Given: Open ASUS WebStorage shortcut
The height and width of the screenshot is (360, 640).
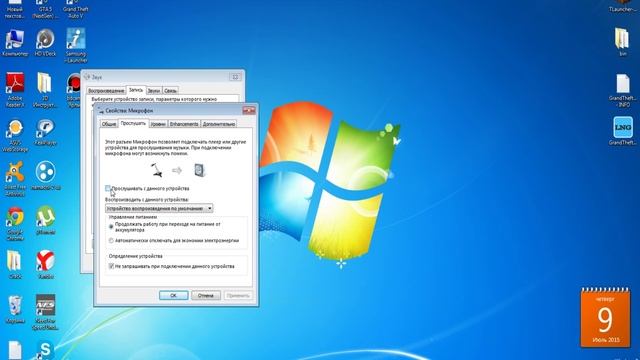Looking at the screenshot, I should coord(15,136).
